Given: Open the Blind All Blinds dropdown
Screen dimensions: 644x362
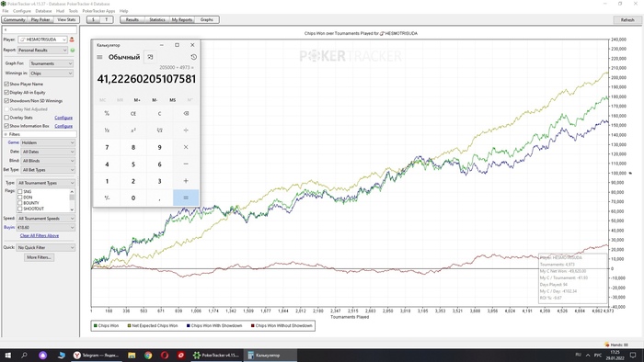Looking at the screenshot, I should (x=48, y=161).
